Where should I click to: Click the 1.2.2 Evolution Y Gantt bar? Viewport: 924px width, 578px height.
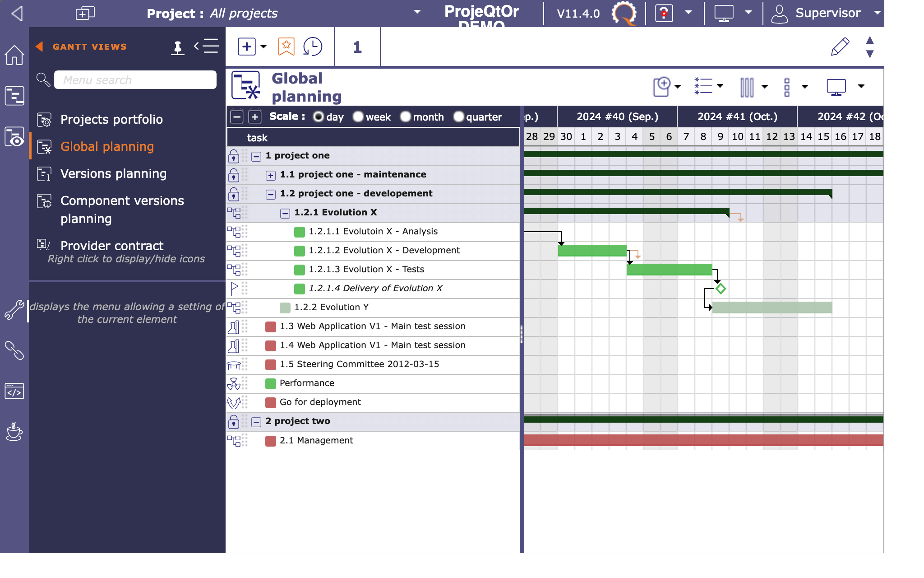tap(772, 308)
